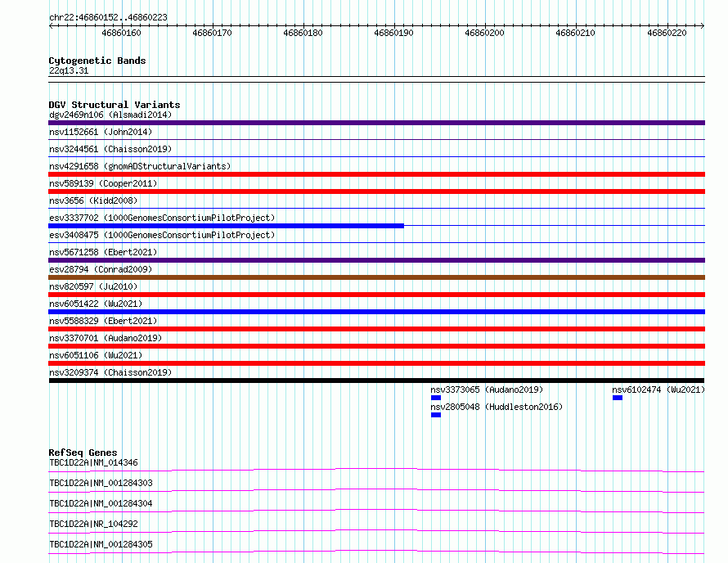Image resolution: width=728 pixels, height=563 pixels.
Task: Select the 22q13.31 band label
Action: [x=69, y=70]
